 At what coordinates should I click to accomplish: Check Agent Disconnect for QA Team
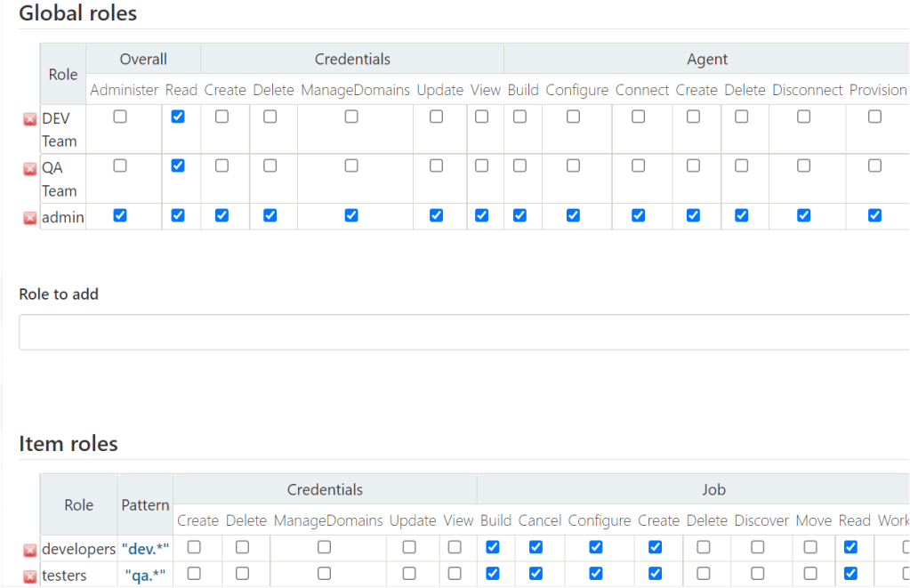(803, 165)
